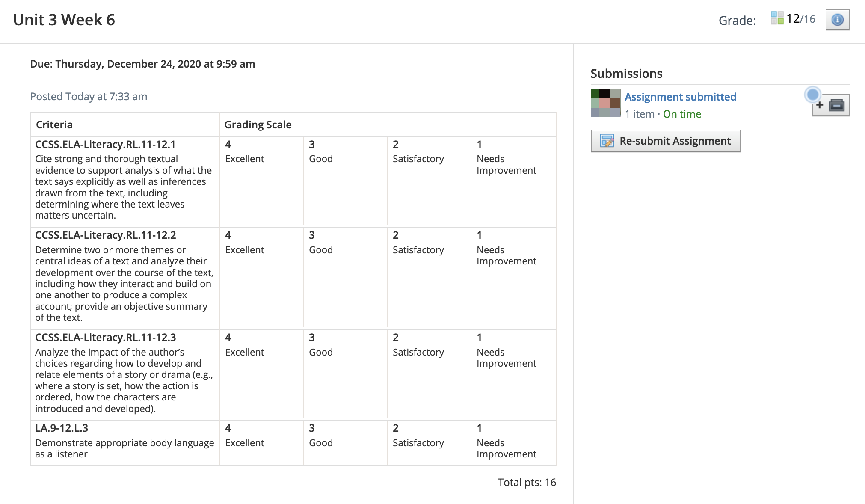
Task: Open the Assignment submitted link
Action: click(x=680, y=97)
